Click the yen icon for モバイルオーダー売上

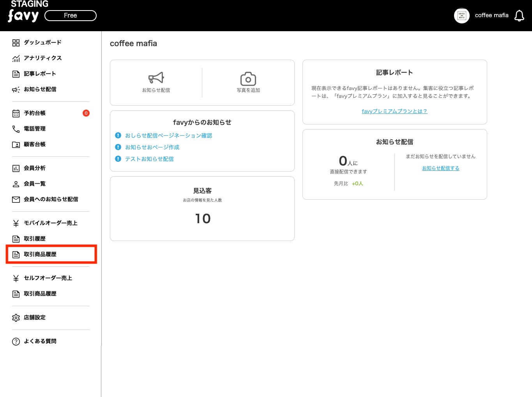pos(16,223)
